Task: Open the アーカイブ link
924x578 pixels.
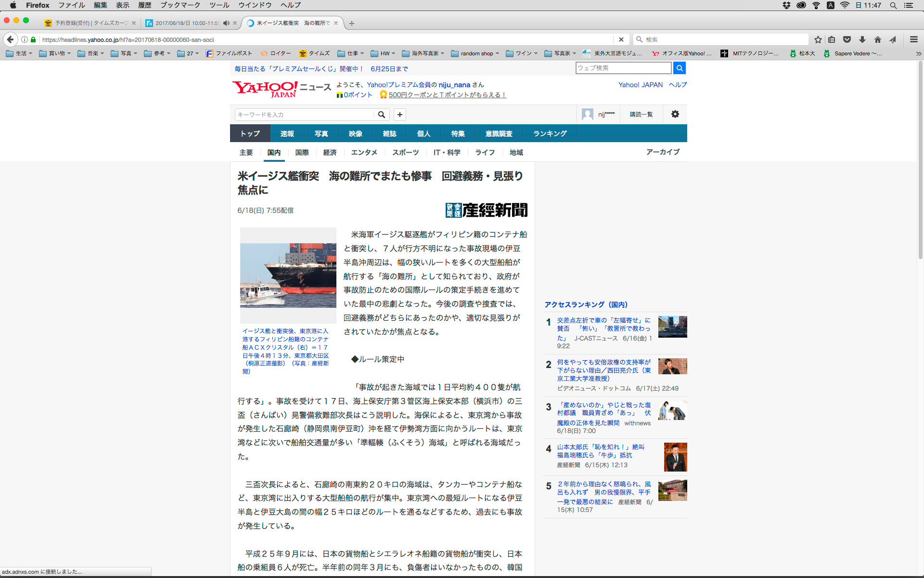Action: click(662, 152)
